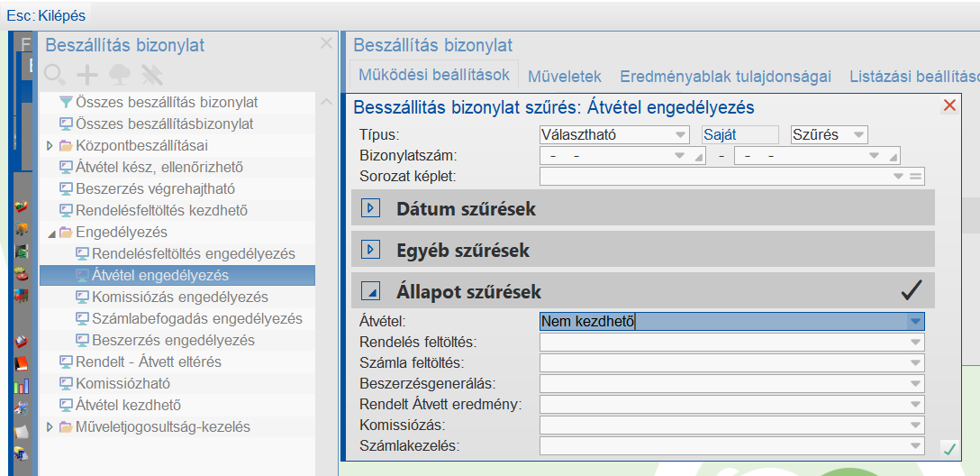This screenshot has height=476, width=980.
Task: Select Komissiózás engedélyezés in the tree
Action: click(x=179, y=297)
